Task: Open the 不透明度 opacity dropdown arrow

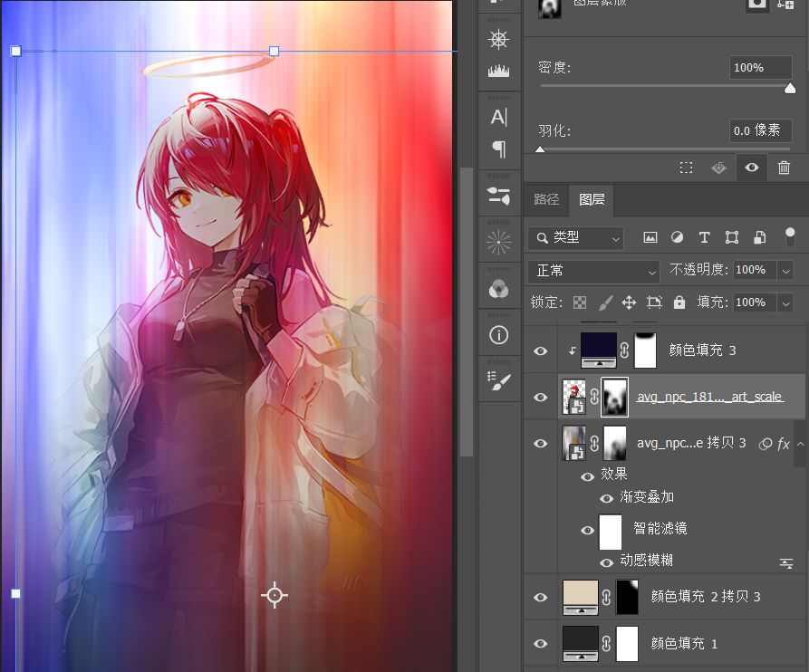Action: coord(785,270)
